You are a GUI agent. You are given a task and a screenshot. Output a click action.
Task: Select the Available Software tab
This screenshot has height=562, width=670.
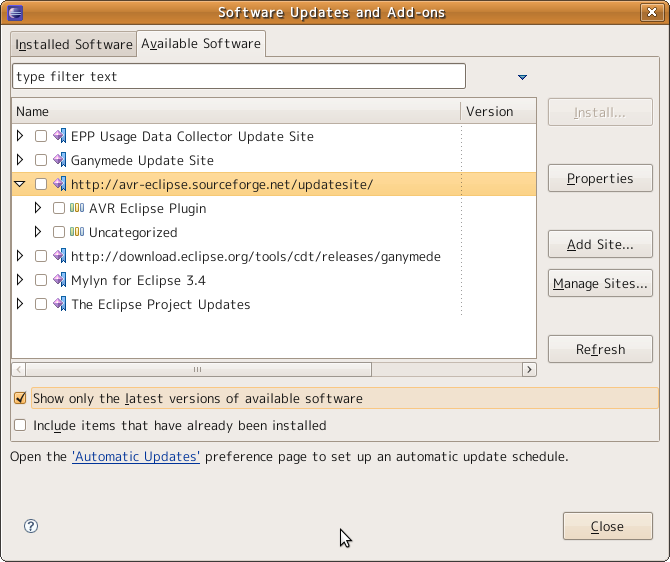(x=201, y=44)
